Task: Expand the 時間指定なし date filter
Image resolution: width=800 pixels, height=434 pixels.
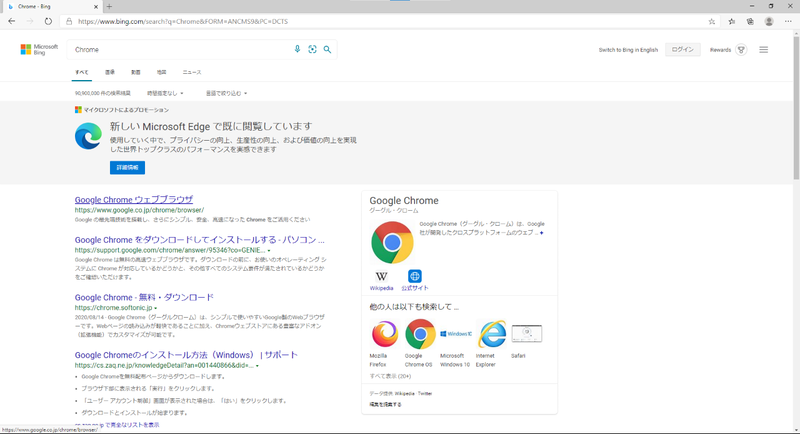Action: (165, 93)
